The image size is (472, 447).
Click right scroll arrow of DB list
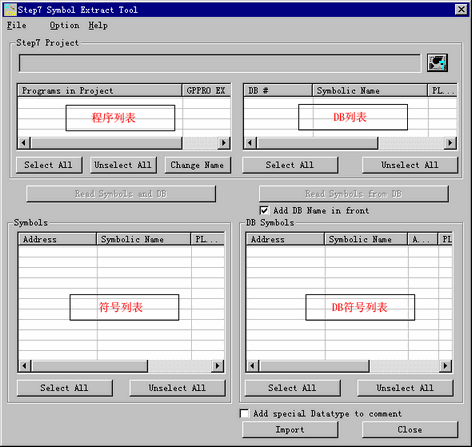[x=450, y=143]
